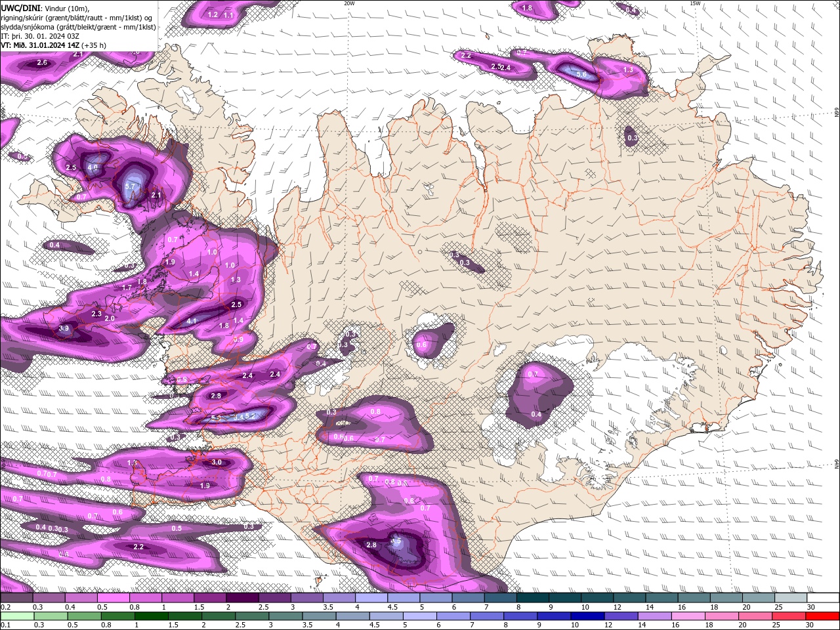Click the bright pink swatch between 0.5 and 0.8
Image resolution: width=840 pixels, height=630 pixels.
(x=113, y=598)
